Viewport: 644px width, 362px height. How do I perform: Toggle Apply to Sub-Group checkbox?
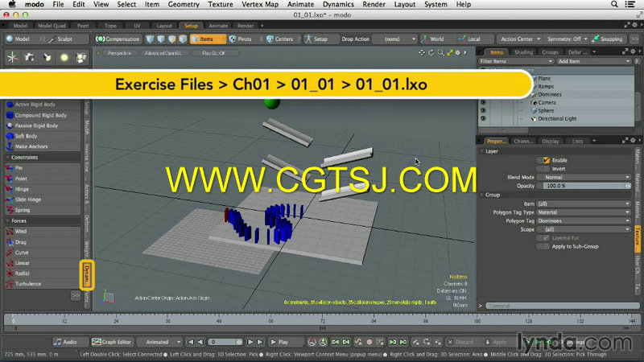(547, 247)
